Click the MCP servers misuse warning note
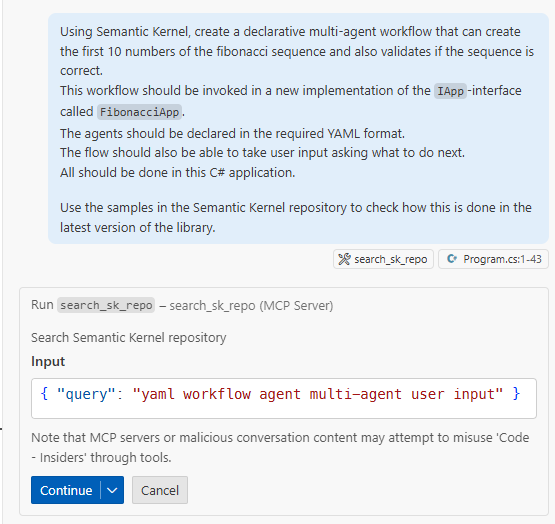 tap(280, 448)
